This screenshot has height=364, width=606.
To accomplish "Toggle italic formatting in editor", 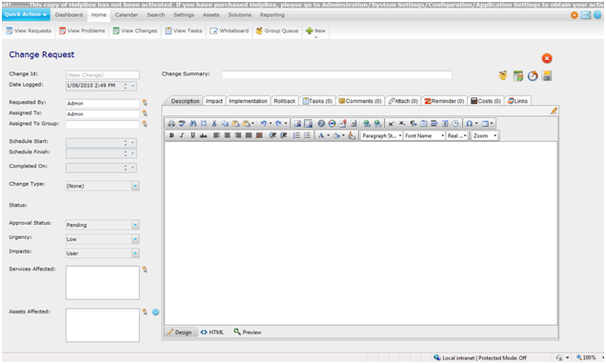I will (182, 135).
